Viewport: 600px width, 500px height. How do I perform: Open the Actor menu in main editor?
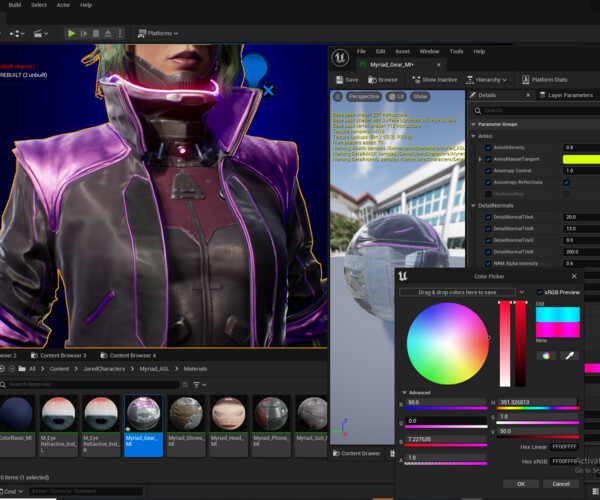[63, 5]
